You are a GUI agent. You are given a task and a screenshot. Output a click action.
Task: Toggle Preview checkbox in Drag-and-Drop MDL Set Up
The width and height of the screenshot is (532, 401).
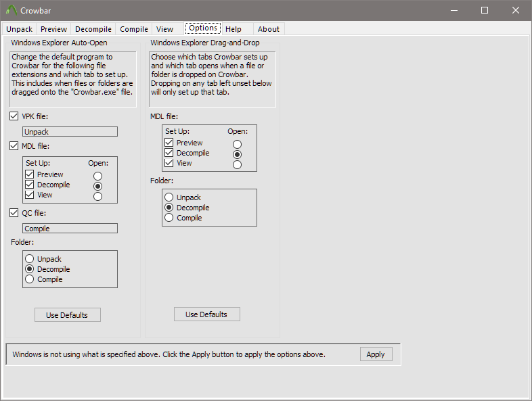click(169, 143)
